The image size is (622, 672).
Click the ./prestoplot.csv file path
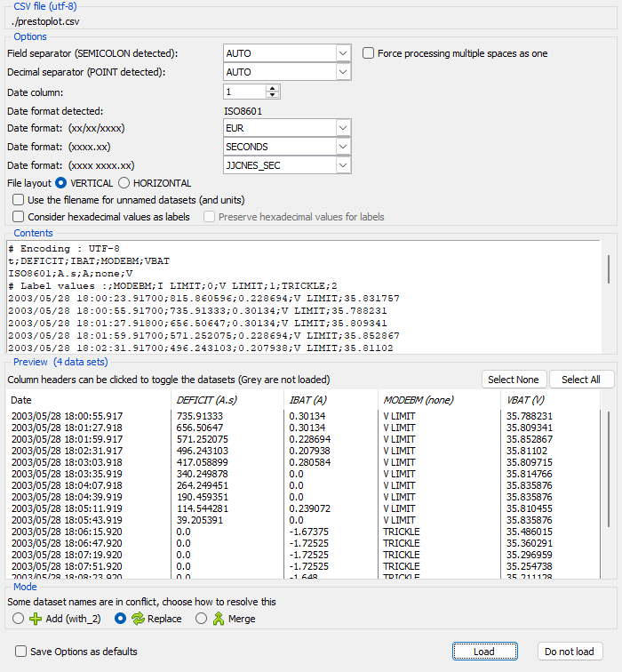[x=45, y=21]
